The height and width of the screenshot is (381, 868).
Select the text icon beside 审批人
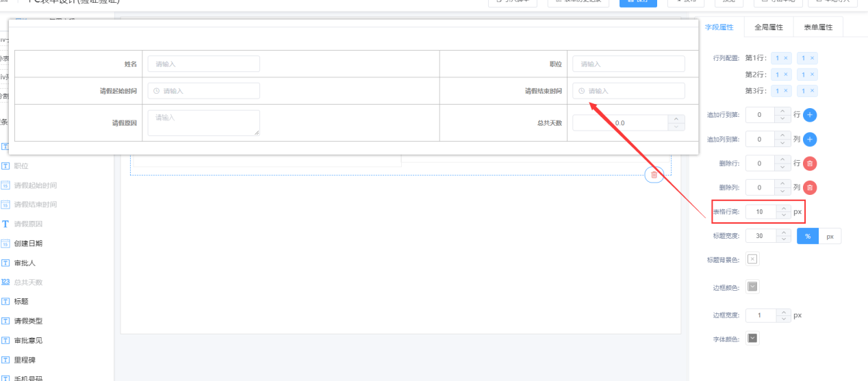click(x=5, y=263)
